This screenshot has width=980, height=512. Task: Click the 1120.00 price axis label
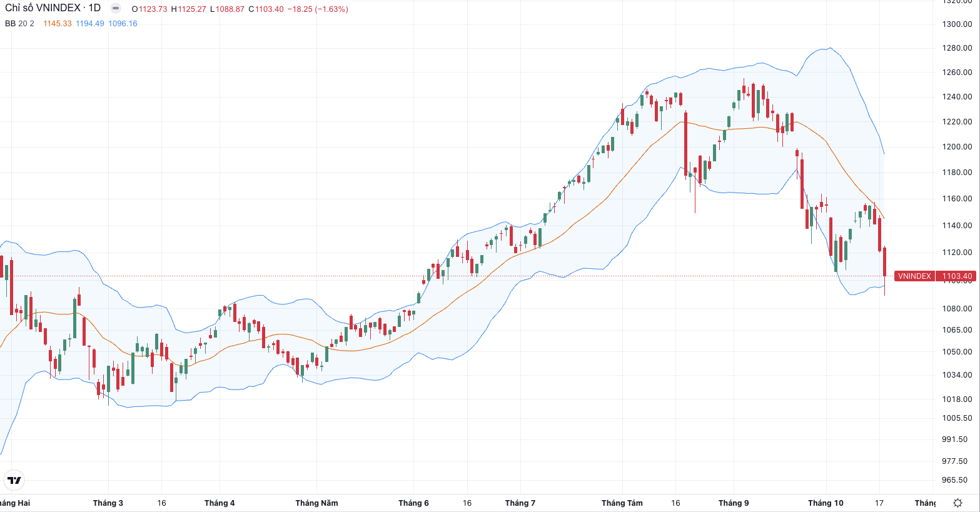[957, 253]
